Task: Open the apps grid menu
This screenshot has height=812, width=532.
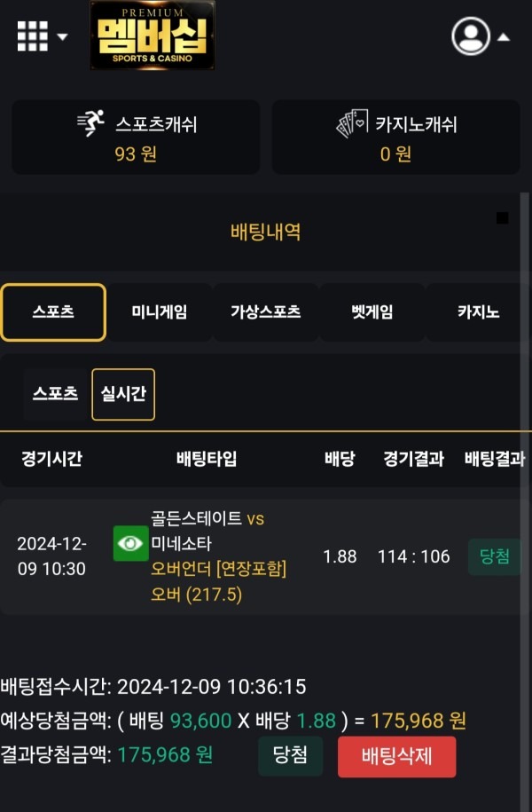Action: tap(32, 35)
